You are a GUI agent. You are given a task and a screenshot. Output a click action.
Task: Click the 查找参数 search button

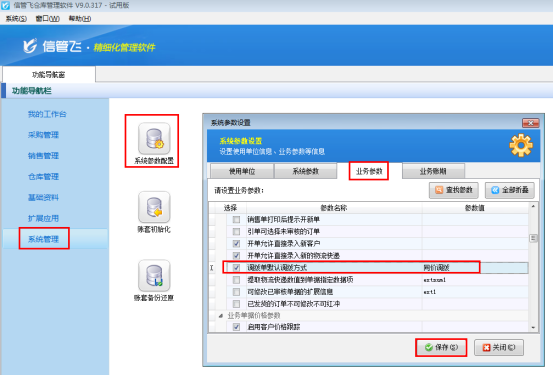454,190
